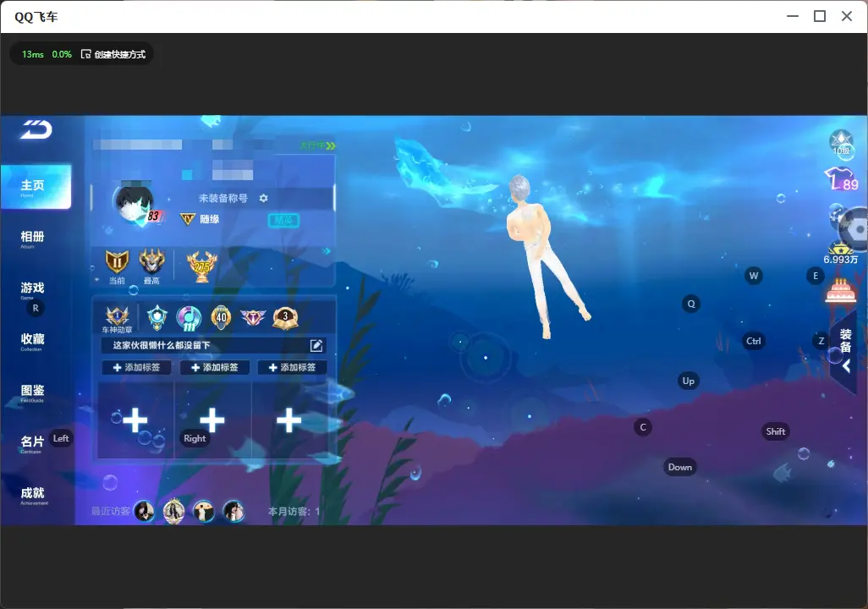
Task: Click the first 添加标签 button
Action: (136, 368)
